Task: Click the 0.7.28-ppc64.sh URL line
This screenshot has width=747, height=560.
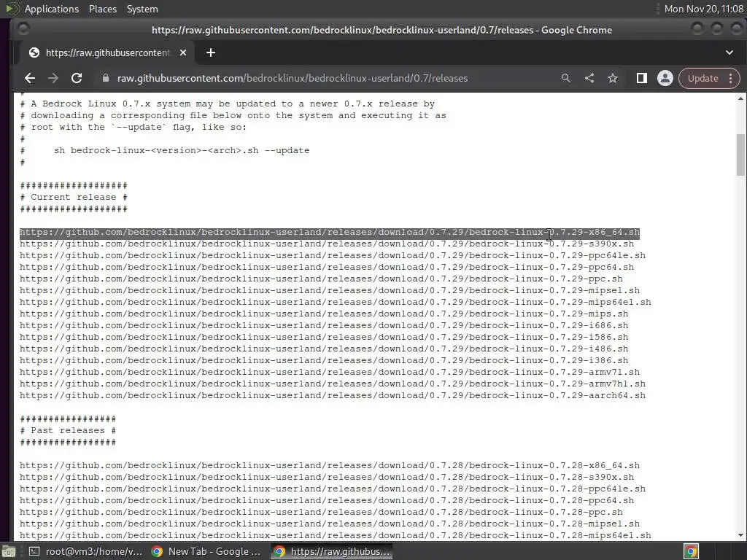Action: (327, 500)
